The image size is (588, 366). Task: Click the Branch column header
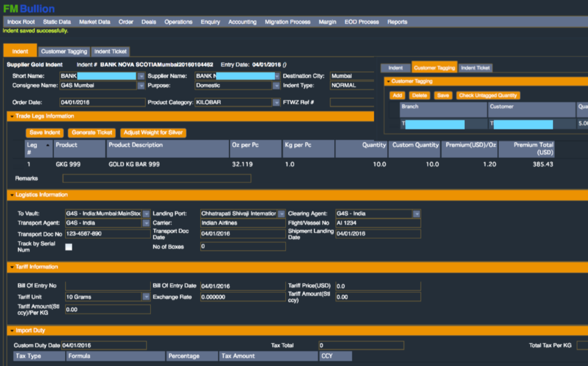[443, 109]
